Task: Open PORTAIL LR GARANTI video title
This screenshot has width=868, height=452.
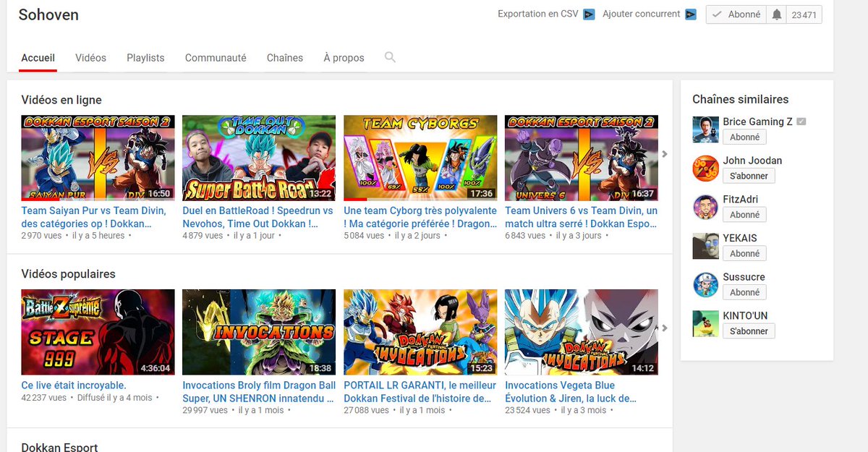Action: click(420, 392)
